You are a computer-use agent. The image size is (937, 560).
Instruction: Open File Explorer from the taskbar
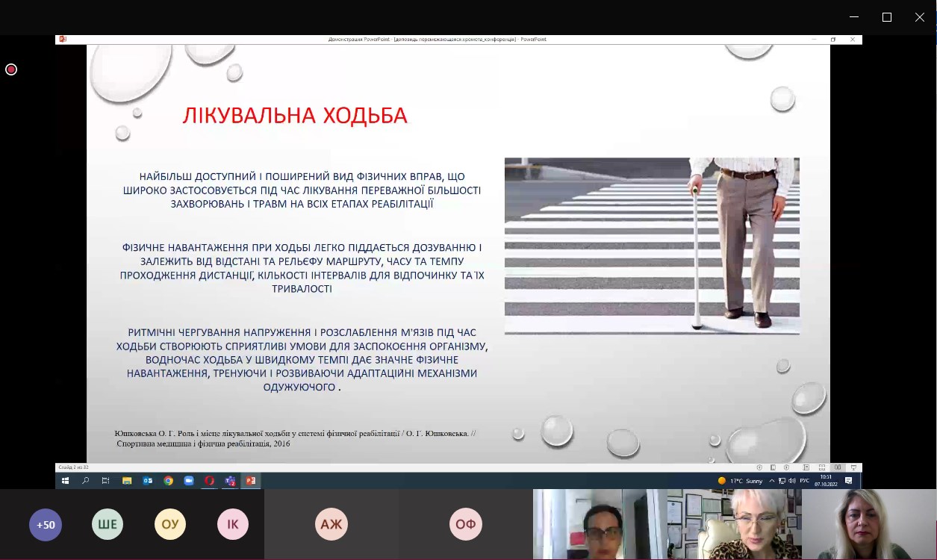(x=127, y=481)
